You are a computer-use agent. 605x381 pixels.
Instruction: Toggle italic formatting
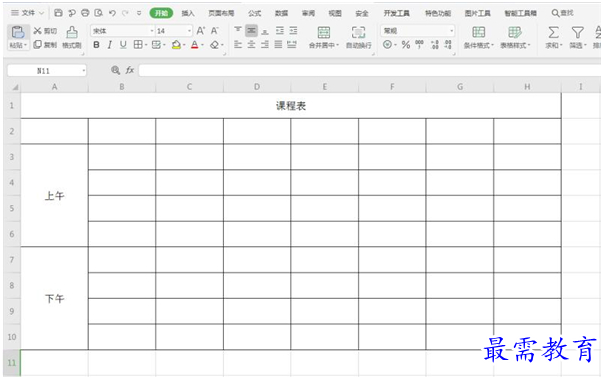[x=110, y=45]
